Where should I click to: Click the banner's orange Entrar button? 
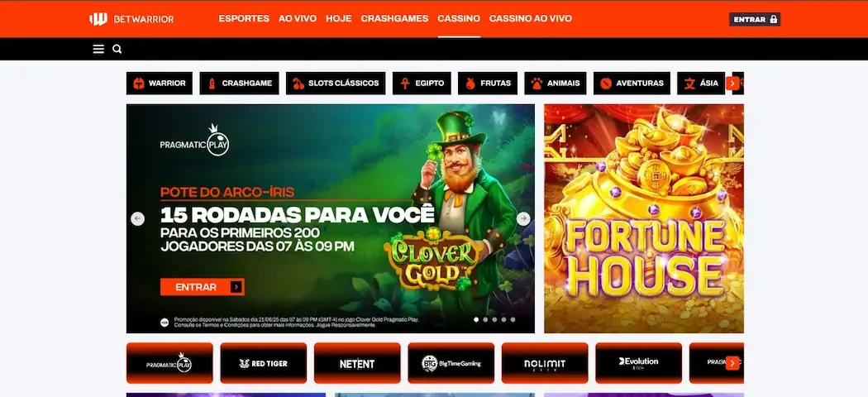click(202, 287)
